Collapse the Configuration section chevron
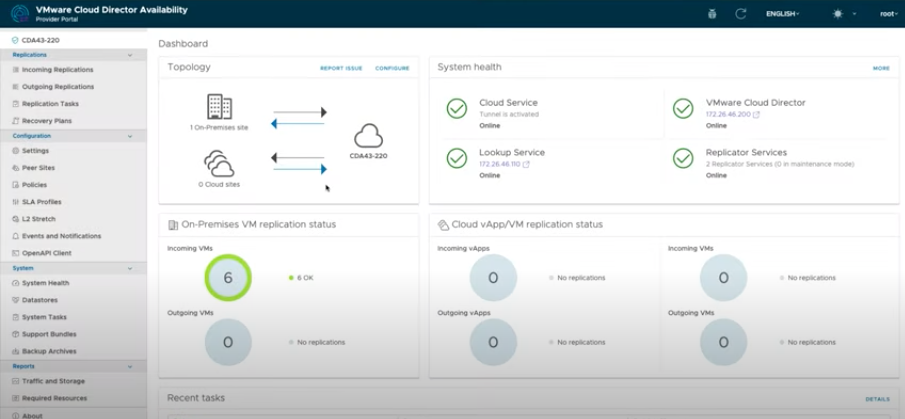This screenshot has width=905, height=419. (130, 136)
